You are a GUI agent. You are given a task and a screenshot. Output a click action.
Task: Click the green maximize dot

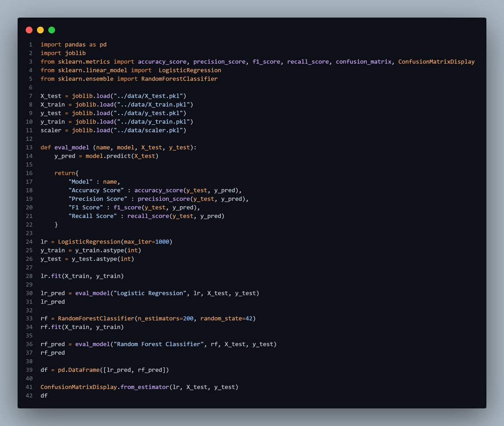[x=52, y=30]
